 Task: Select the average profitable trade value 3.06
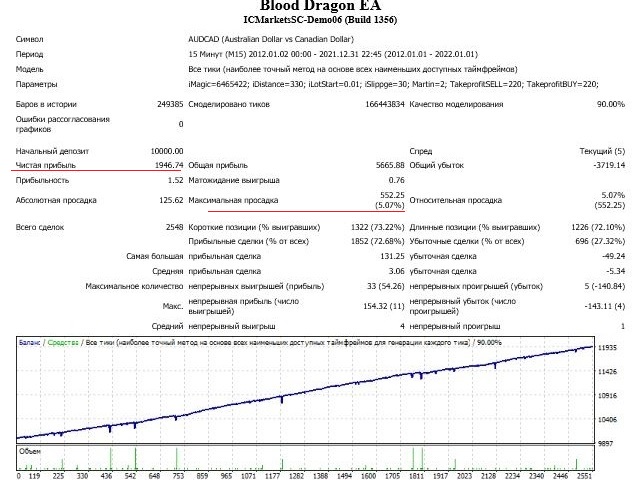click(x=396, y=271)
